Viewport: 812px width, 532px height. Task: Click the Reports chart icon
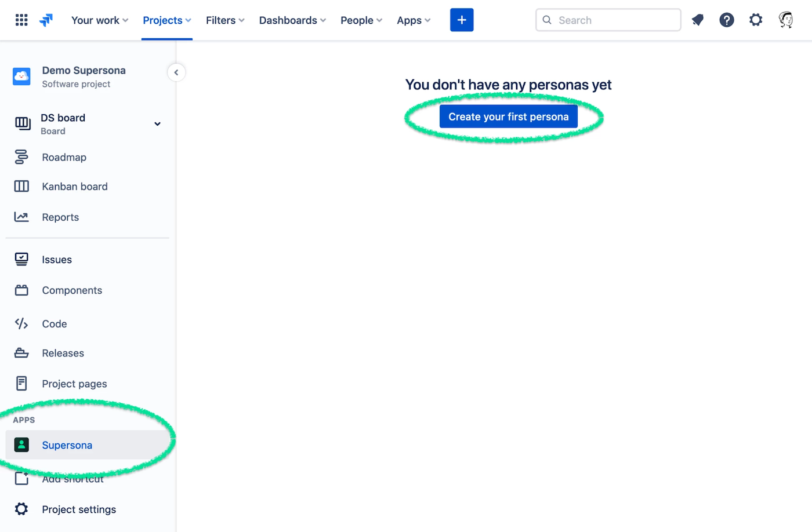pyautogui.click(x=21, y=217)
